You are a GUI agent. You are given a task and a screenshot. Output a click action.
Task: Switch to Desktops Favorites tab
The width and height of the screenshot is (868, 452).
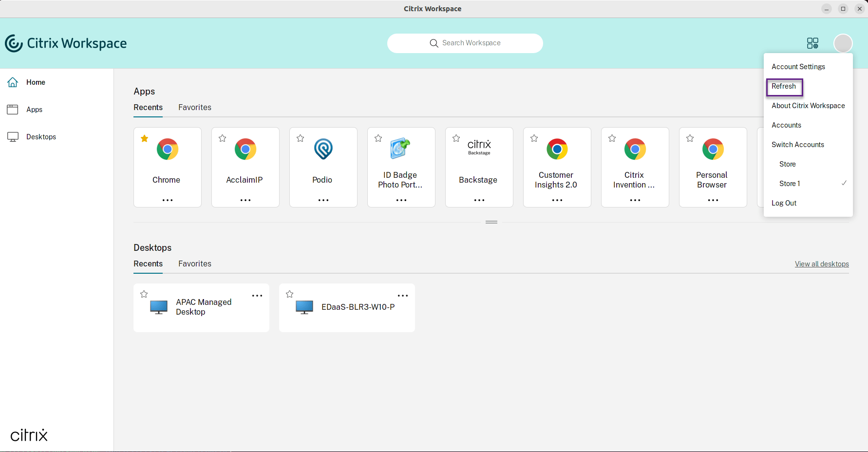click(x=195, y=264)
